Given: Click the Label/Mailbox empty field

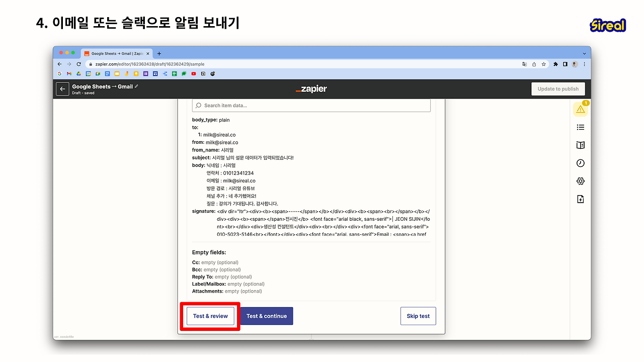Looking at the screenshot, I should [228, 284].
